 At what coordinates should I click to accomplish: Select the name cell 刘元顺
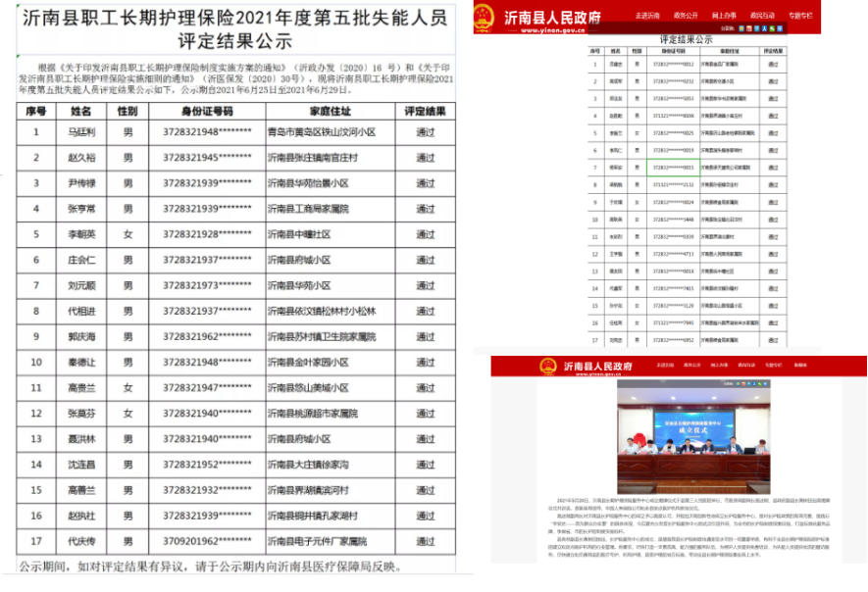tap(81, 285)
